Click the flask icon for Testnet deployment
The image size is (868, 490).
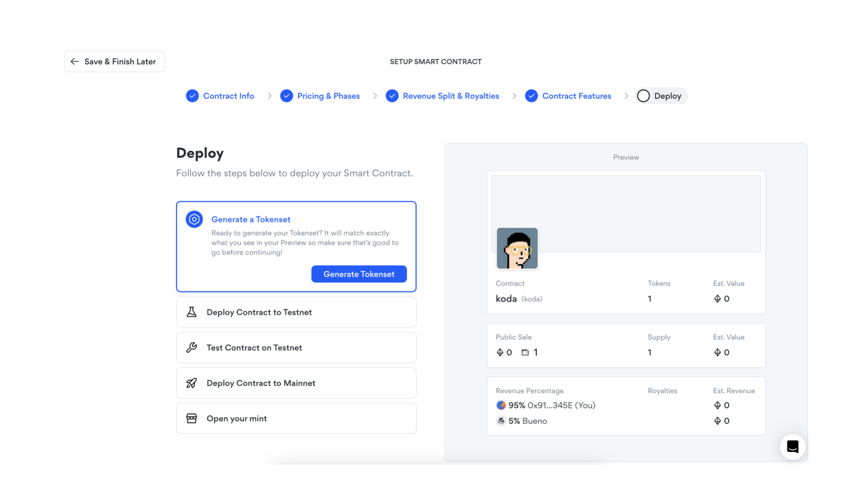[191, 312]
